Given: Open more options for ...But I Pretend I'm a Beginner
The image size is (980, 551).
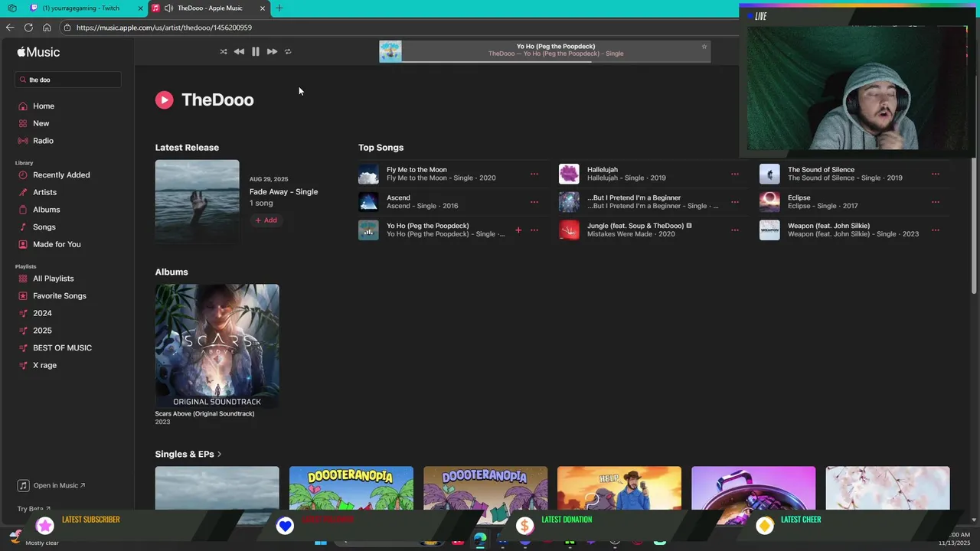Looking at the screenshot, I should (x=735, y=202).
